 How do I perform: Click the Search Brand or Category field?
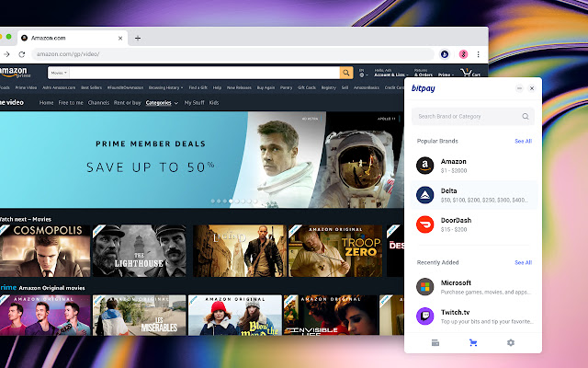(466, 117)
